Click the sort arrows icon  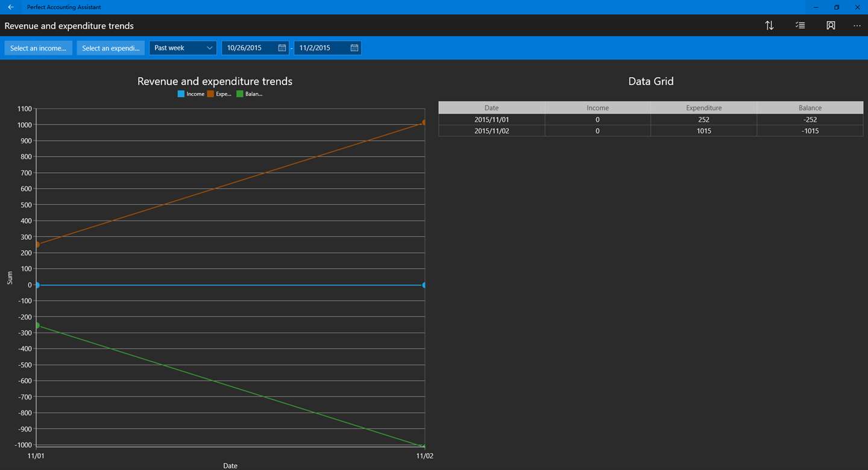[x=769, y=25]
